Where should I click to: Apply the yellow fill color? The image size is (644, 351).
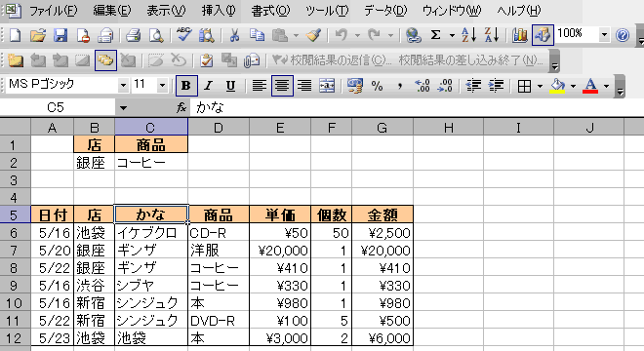coord(557,86)
